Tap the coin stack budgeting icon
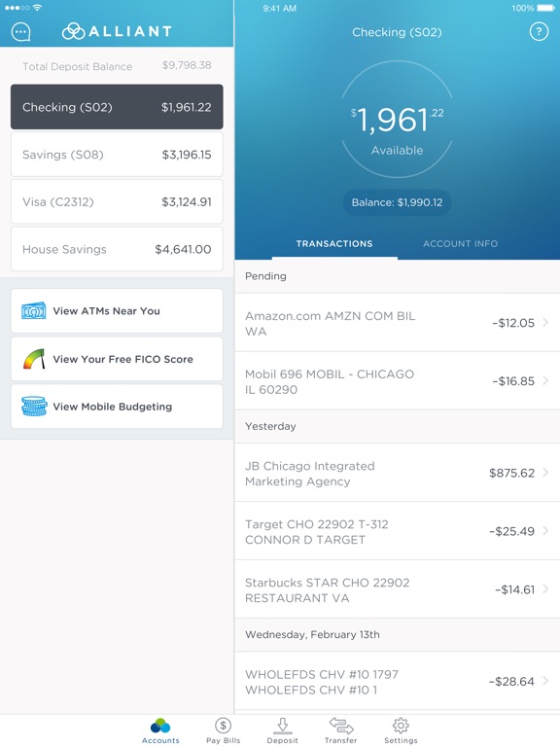This screenshot has height=747, width=560. point(34,407)
